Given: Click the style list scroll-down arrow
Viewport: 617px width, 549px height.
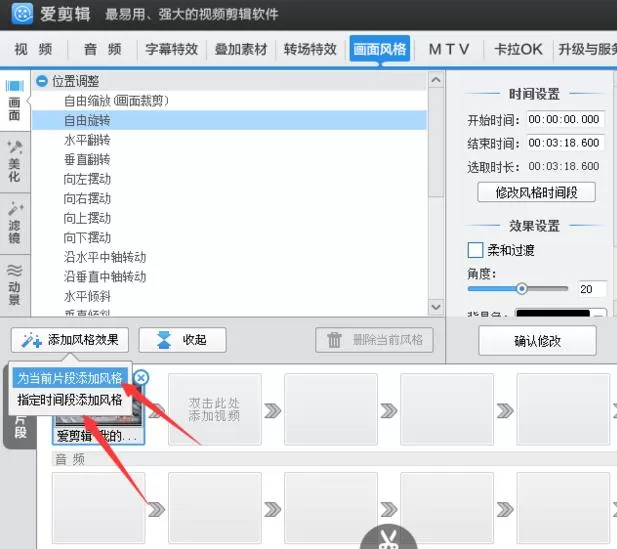Looking at the screenshot, I should click(x=436, y=307).
